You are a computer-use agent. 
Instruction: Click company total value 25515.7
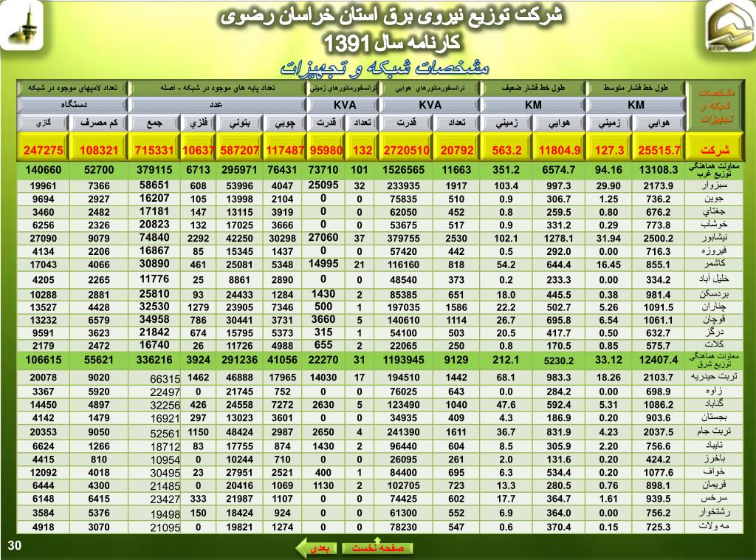pos(659,150)
